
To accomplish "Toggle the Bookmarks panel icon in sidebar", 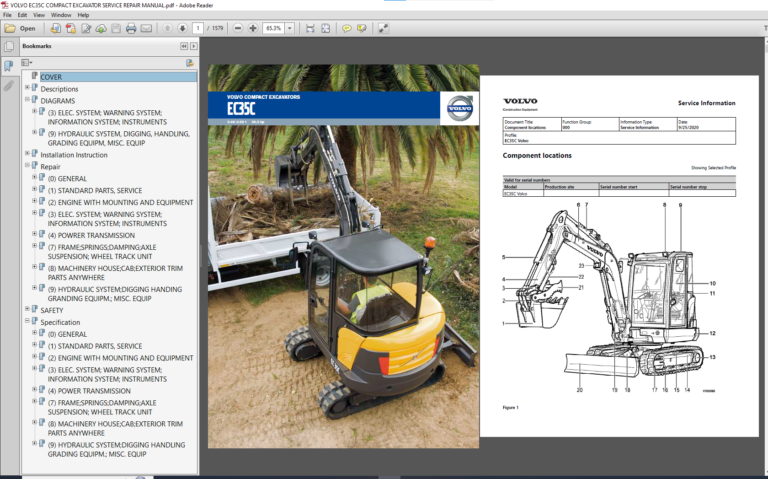I will (x=10, y=67).
